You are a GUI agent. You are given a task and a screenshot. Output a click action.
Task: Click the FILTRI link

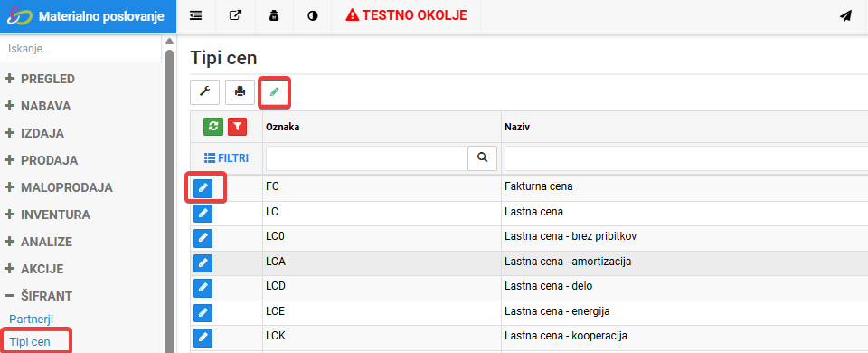(226, 158)
